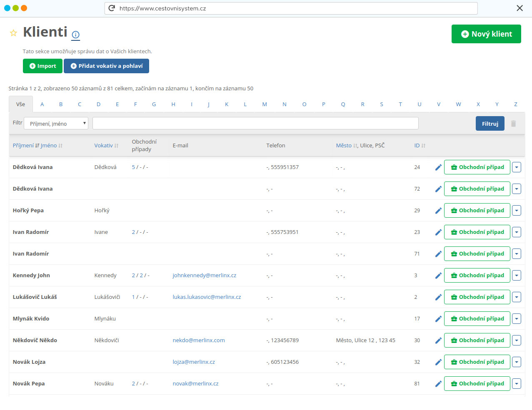The width and height of the screenshot is (532, 410).
Task: Sort the ID column
Action: click(423, 146)
